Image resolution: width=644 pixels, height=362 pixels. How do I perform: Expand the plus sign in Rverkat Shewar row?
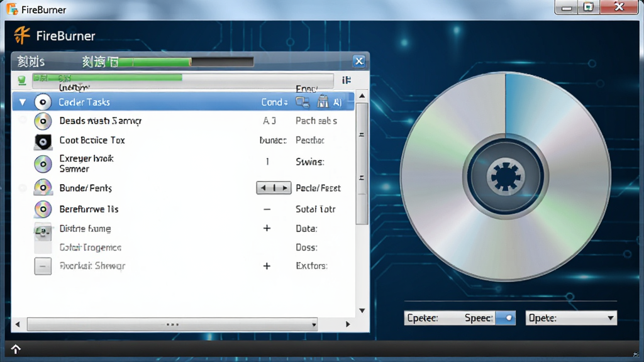click(267, 266)
